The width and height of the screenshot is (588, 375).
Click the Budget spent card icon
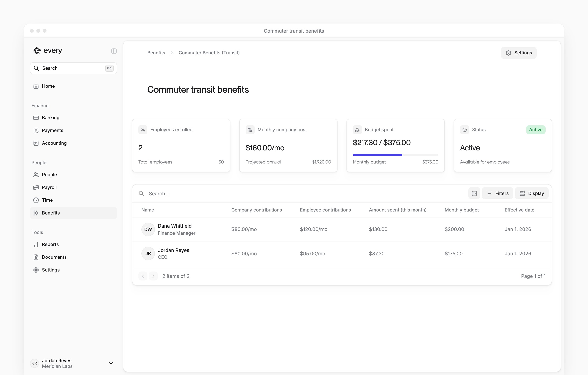click(357, 130)
